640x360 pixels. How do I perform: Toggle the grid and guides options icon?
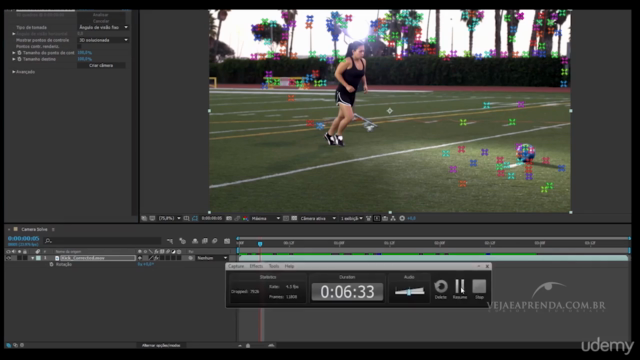[x=187, y=218]
